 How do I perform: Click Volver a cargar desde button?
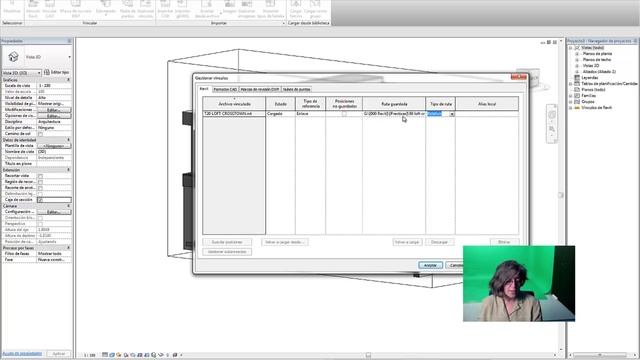click(285, 242)
